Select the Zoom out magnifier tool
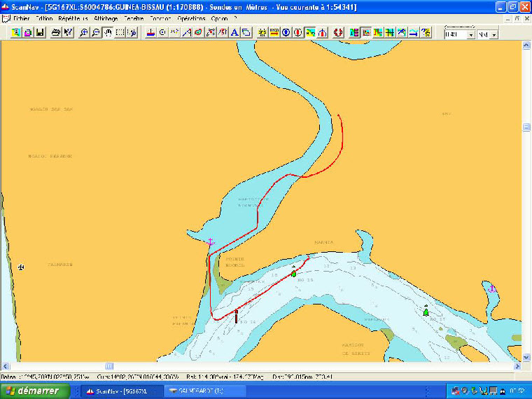Image resolution: width=532 pixels, height=399 pixels. click(x=95, y=32)
